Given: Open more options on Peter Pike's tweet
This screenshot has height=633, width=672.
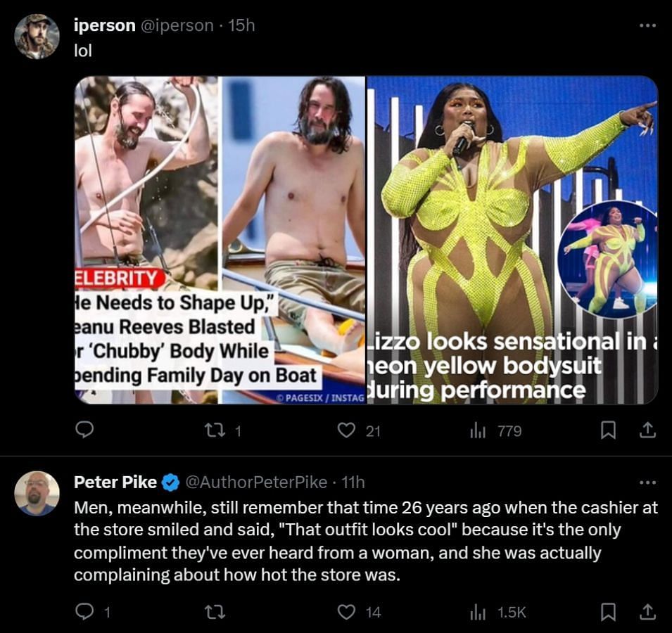Looking at the screenshot, I should point(647,482).
